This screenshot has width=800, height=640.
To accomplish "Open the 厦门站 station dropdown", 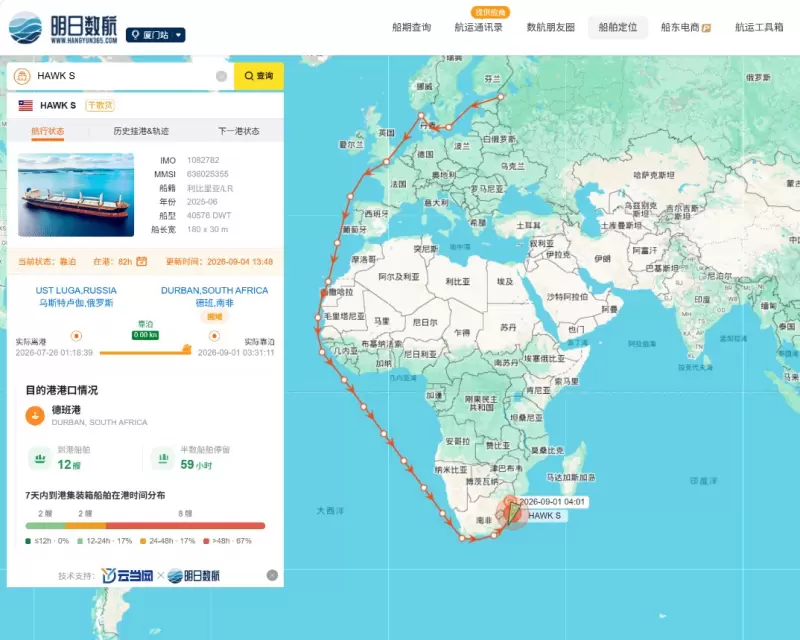I will click(156, 35).
